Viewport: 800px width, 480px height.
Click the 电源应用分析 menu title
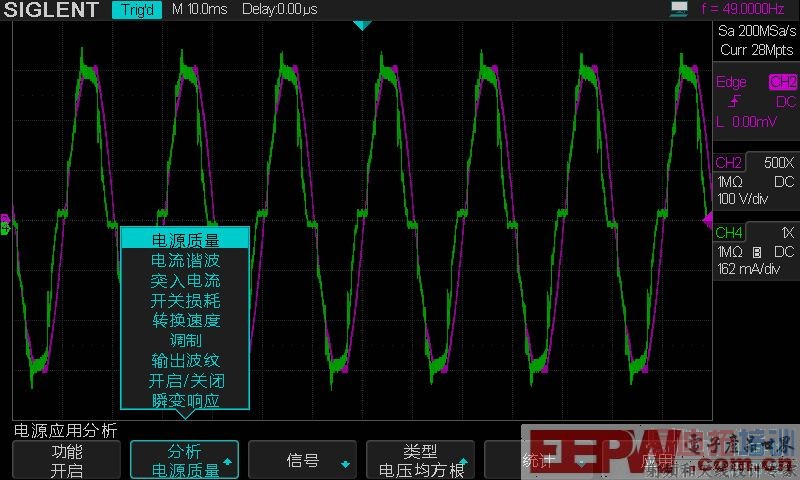(65, 431)
